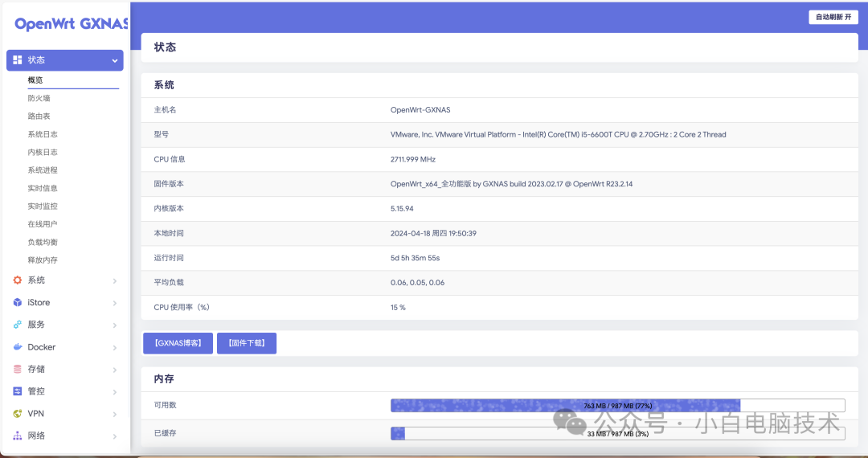Image resolution: width=868 pixels, height=458 pixels.
Task: Click the 系统 section heading in content
Action: [164, 85]
